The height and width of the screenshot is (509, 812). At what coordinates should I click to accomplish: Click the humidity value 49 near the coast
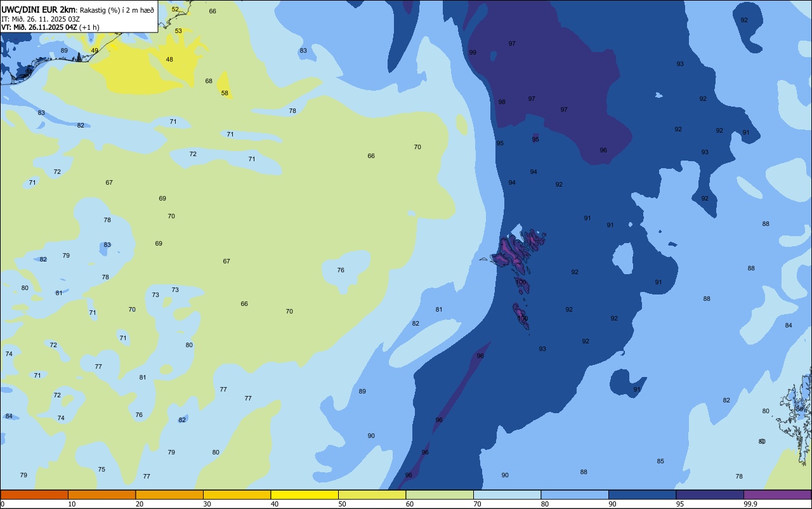[x=95, y=51]
